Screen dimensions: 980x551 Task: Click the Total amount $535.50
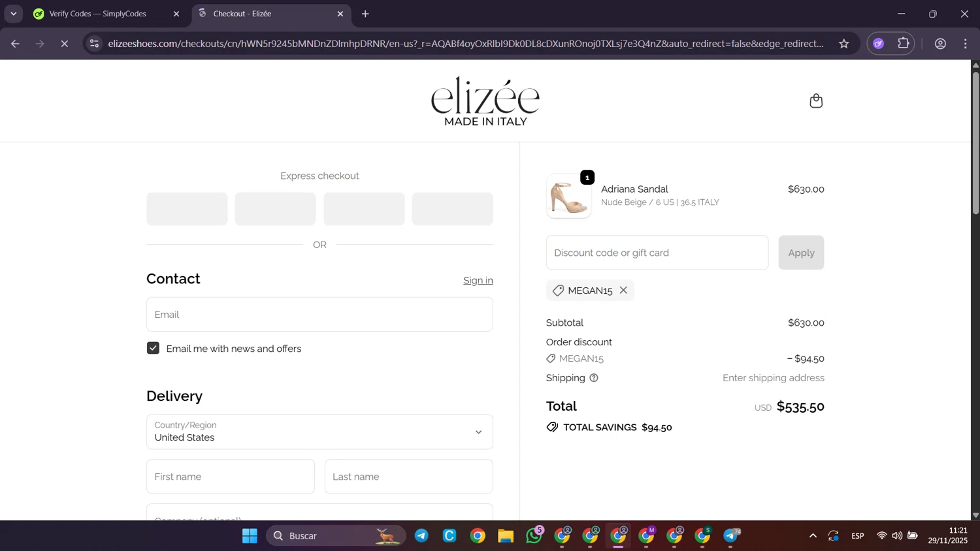pos(800,407)
